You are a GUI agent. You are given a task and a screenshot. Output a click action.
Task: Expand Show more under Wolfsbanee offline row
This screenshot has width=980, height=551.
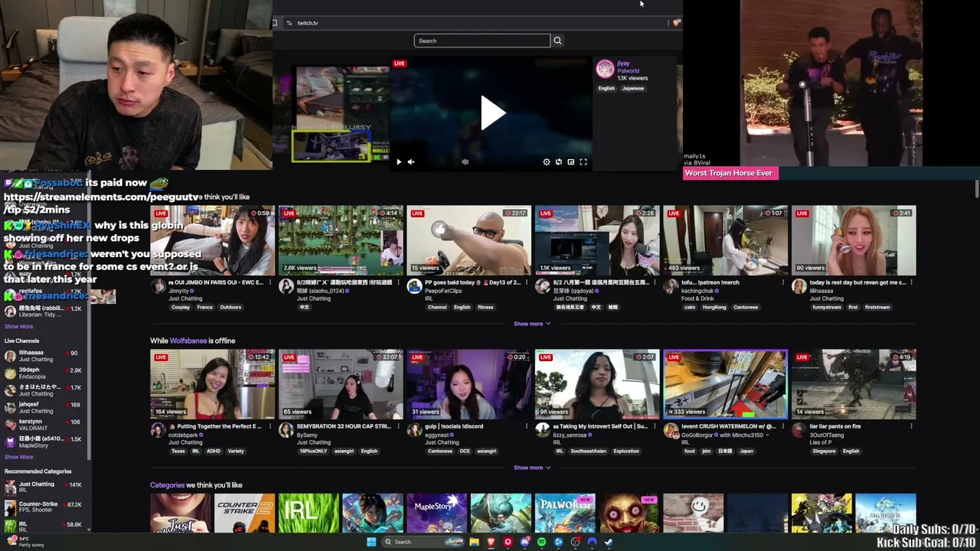[531, 468]
